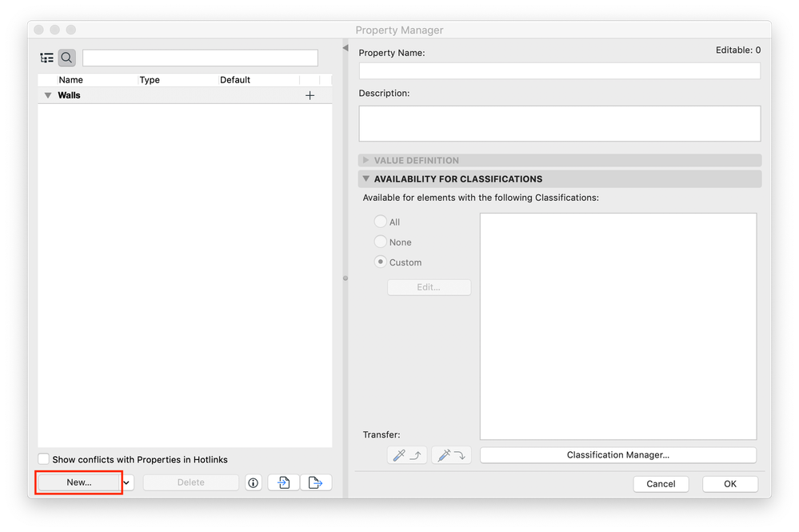
Task: Sort by Type column header
Action: tap(150, 79)
